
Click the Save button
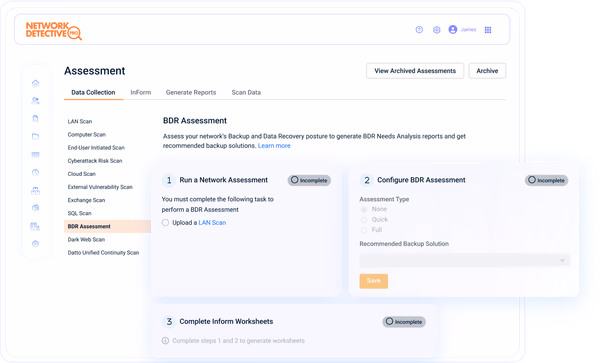coord(373,281)
